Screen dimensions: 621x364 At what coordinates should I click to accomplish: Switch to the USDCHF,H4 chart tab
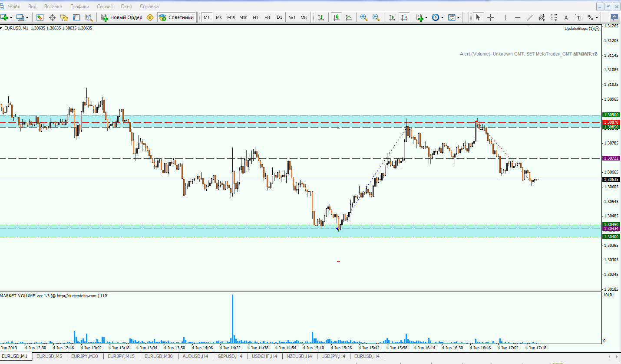tap(264, 356)
